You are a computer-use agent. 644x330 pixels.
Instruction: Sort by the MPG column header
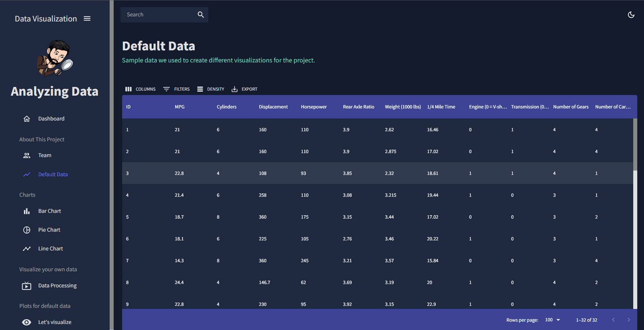(179, 107)
